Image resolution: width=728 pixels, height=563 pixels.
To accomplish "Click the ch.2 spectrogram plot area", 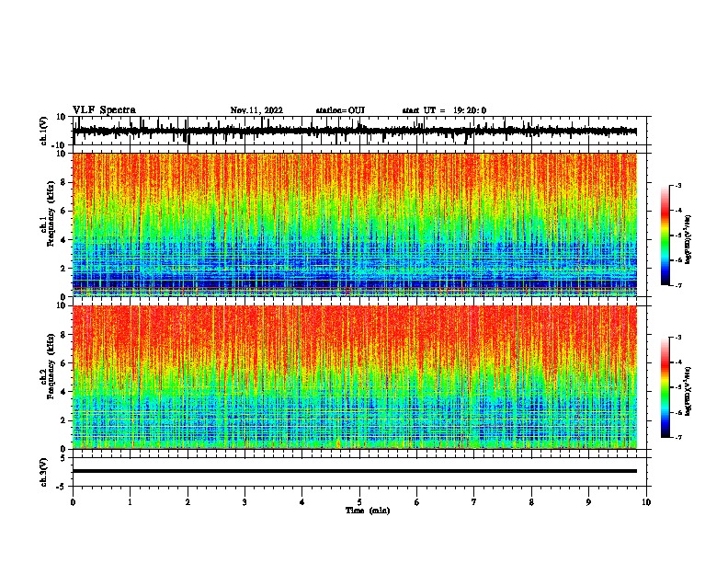I will [x=355, y=377].
